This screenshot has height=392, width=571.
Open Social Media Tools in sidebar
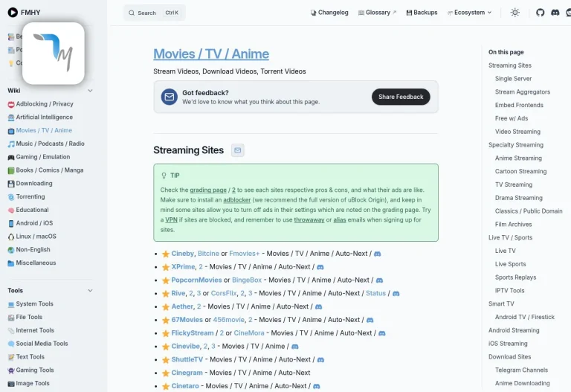42,344
